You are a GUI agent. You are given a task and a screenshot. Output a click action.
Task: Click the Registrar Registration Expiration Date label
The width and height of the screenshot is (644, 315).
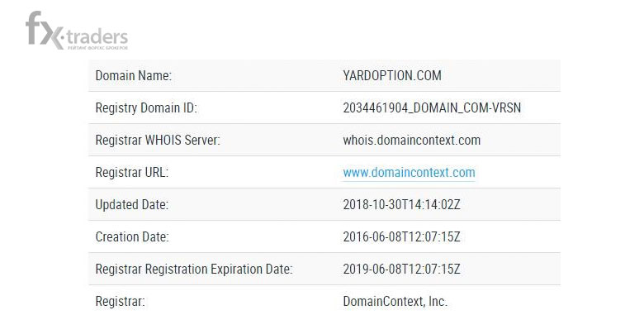[194, 270]
